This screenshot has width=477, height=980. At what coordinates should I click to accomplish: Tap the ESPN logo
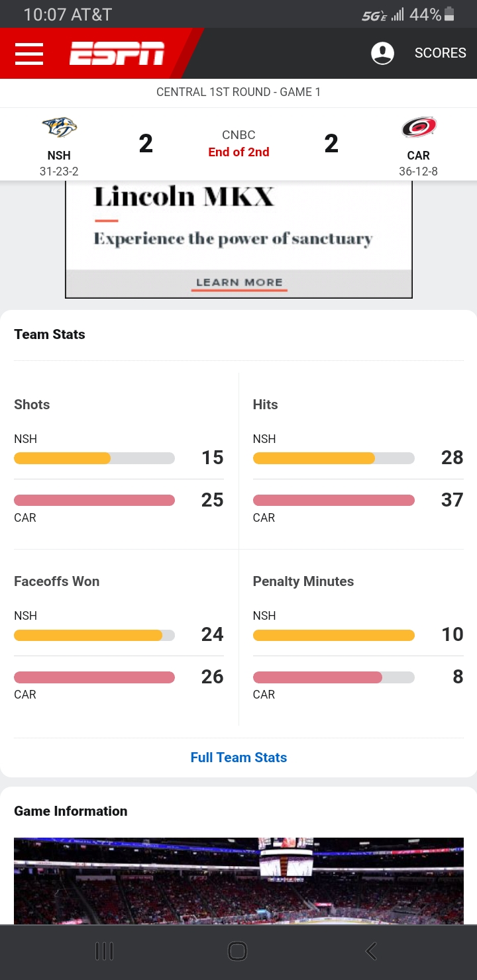[117, 54]
